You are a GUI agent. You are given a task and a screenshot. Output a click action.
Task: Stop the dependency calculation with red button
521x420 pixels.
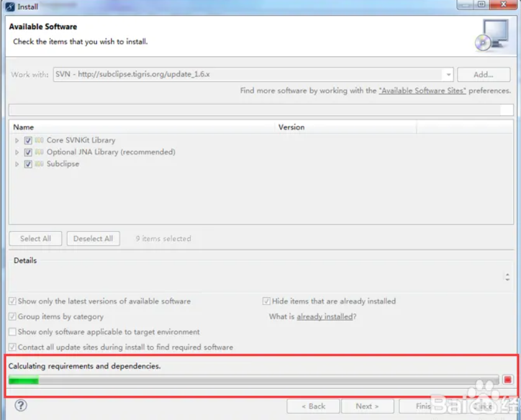pos(507,380)
